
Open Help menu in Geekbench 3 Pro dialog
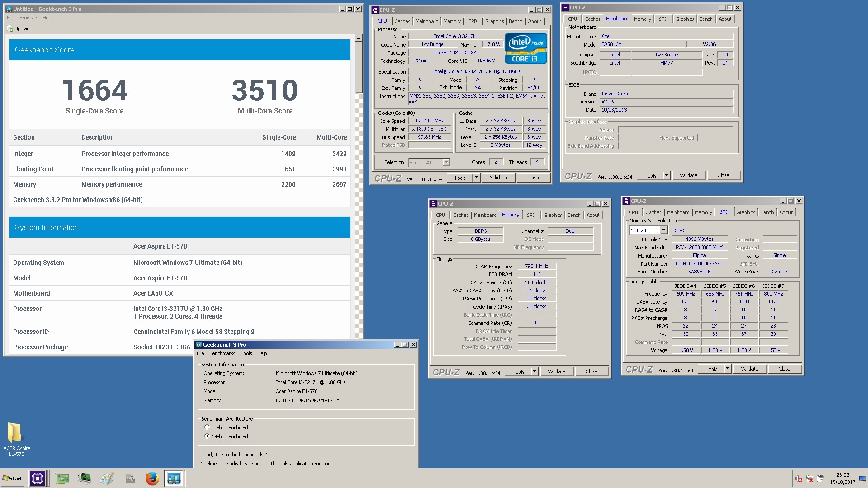pos(262,353)
